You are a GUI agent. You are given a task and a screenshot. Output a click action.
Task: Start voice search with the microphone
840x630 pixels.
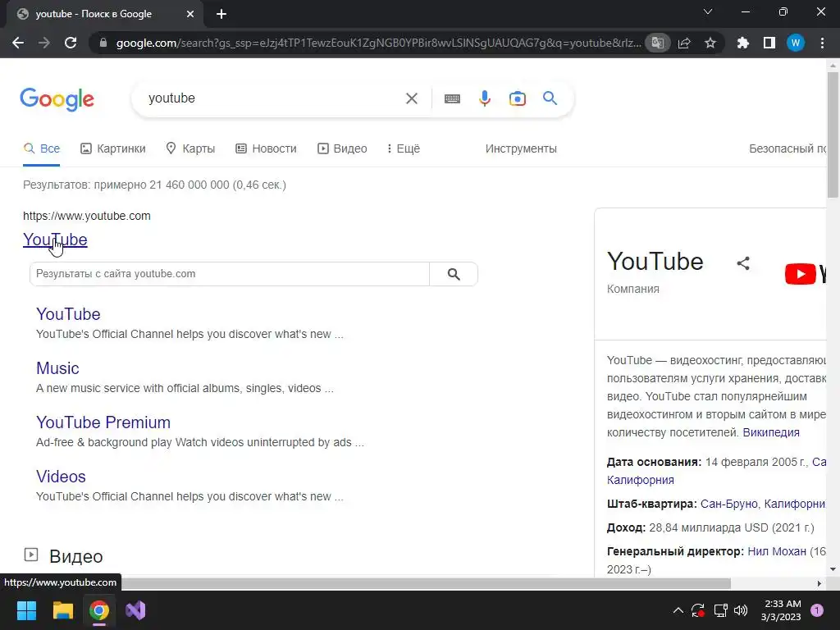click(x=485, y=98)
